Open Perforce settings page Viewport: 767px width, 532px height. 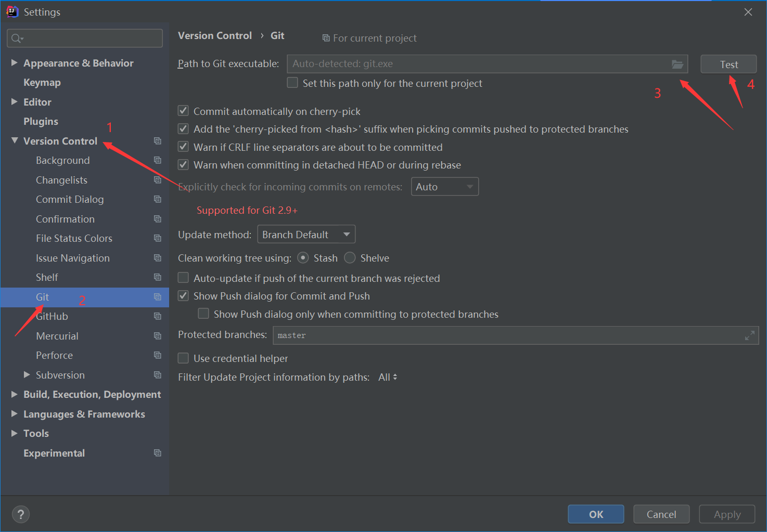click(x=54, y=356)
